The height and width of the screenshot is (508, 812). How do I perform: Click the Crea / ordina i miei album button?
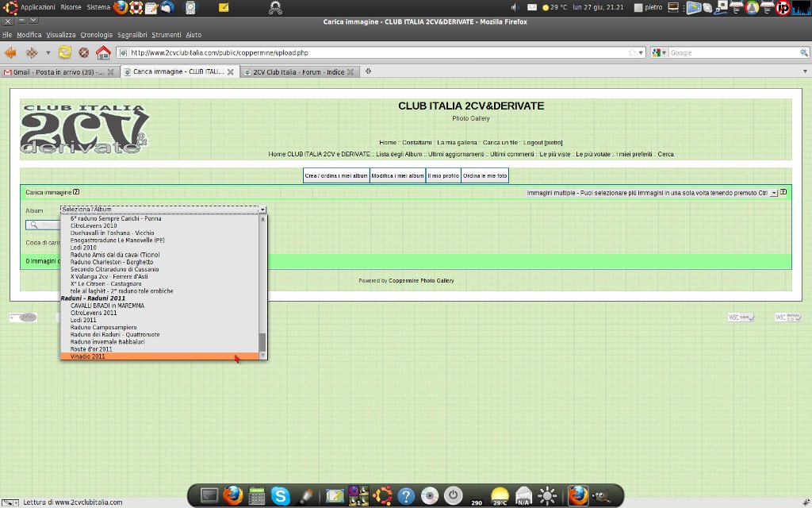pyautogui.click(x=336, y=175)
